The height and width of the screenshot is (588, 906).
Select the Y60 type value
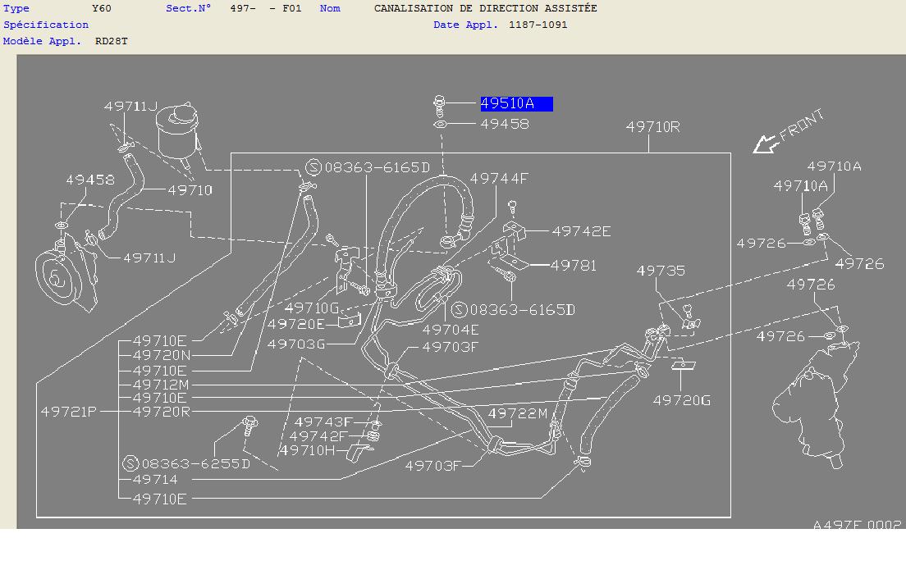click(102, 9)
